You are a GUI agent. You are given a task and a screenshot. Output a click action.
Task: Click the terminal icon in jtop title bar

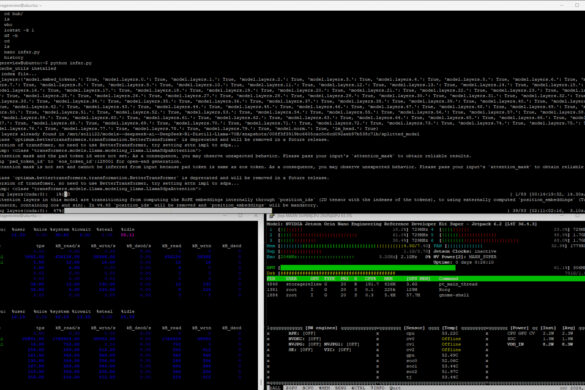[271, 216]
